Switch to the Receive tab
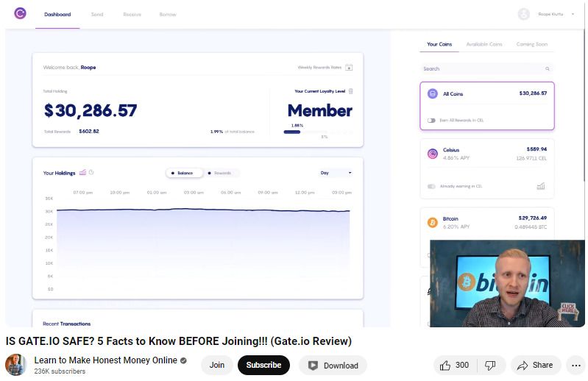This screenshot has width=588, height=381. click(132, 14)
